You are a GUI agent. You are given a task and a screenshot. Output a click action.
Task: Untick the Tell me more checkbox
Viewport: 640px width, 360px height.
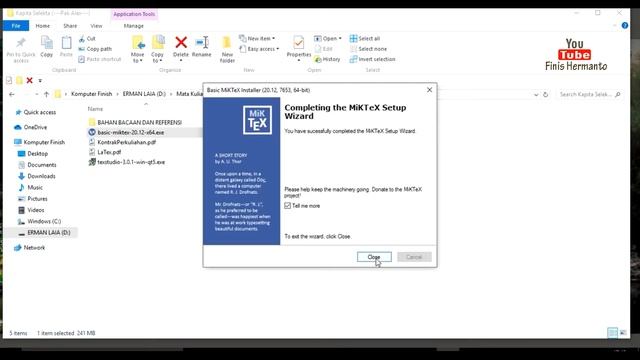tap(287, 206)
